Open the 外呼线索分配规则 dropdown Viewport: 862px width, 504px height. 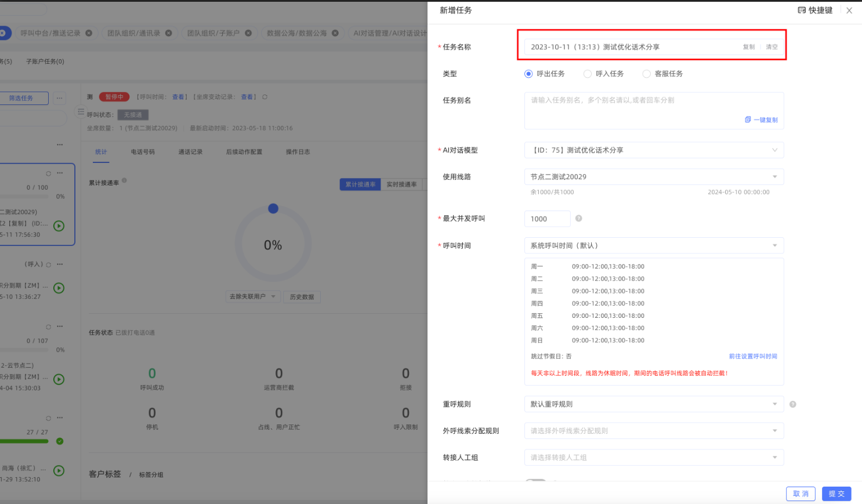[x=654, y=431]
